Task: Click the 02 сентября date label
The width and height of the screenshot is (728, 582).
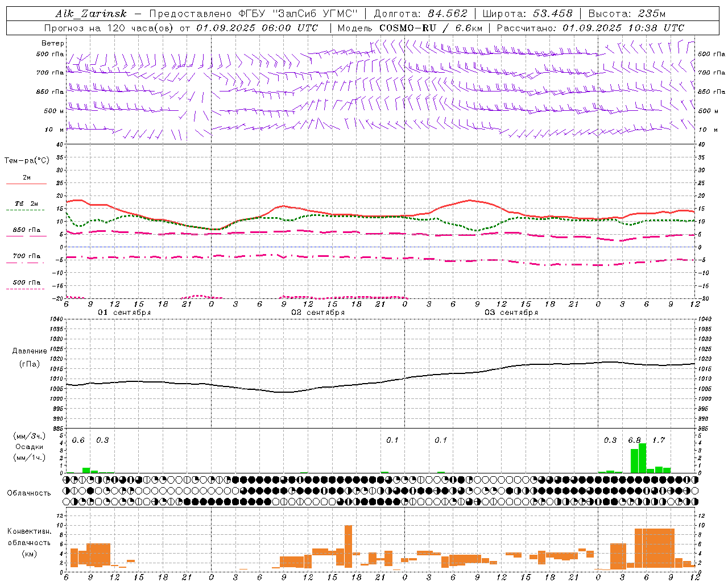Action: tap(317, 313)
